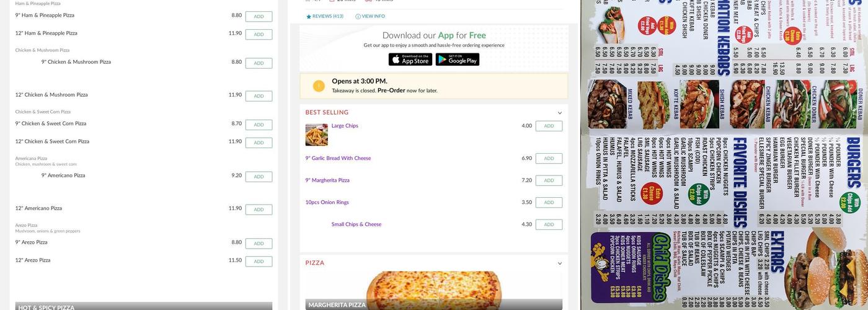Screen dimensions: 868x310
Task: Add 10pcs Onion Rings to order
Action: (549, 202)
